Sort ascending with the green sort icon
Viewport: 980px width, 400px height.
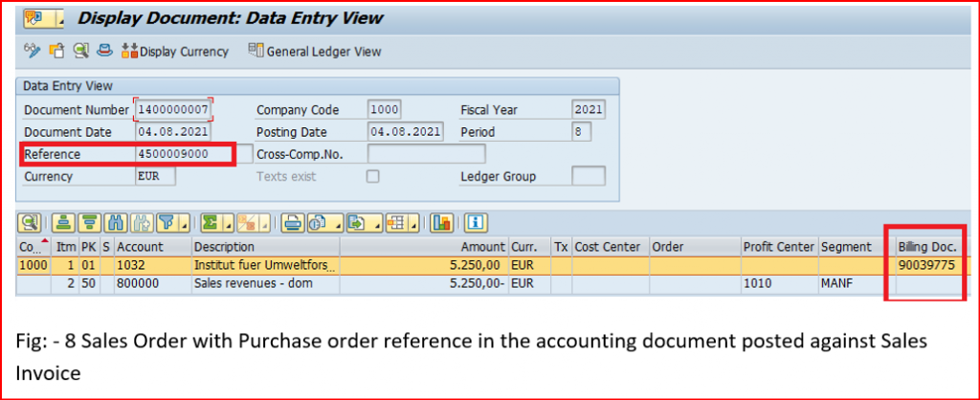click(x=61, y=222)
